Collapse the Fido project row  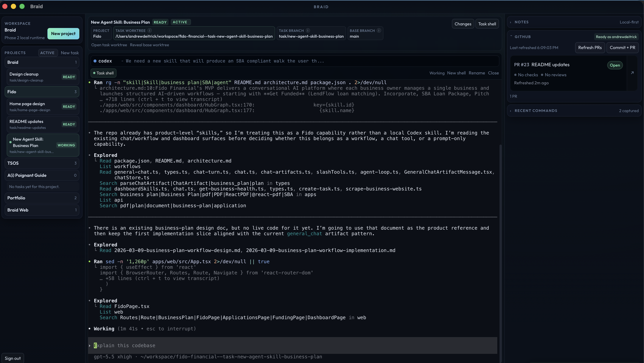point(42,92)
